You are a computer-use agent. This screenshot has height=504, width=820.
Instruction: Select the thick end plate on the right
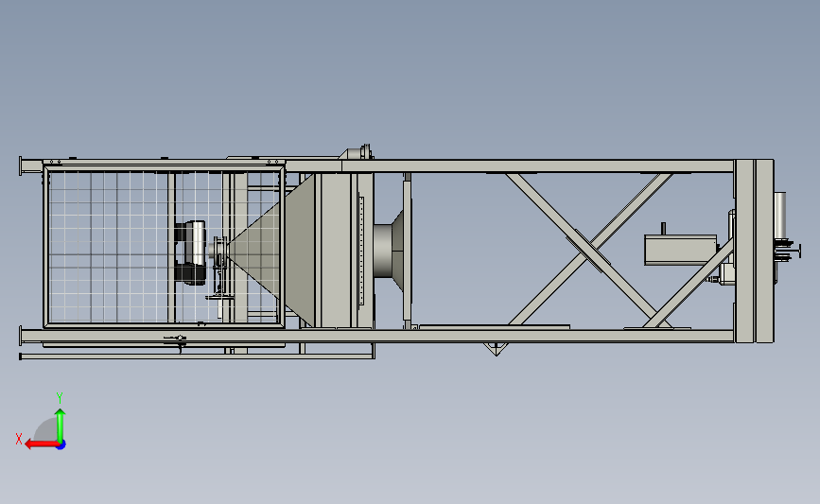pyautogui.click(x=754, y=252)
